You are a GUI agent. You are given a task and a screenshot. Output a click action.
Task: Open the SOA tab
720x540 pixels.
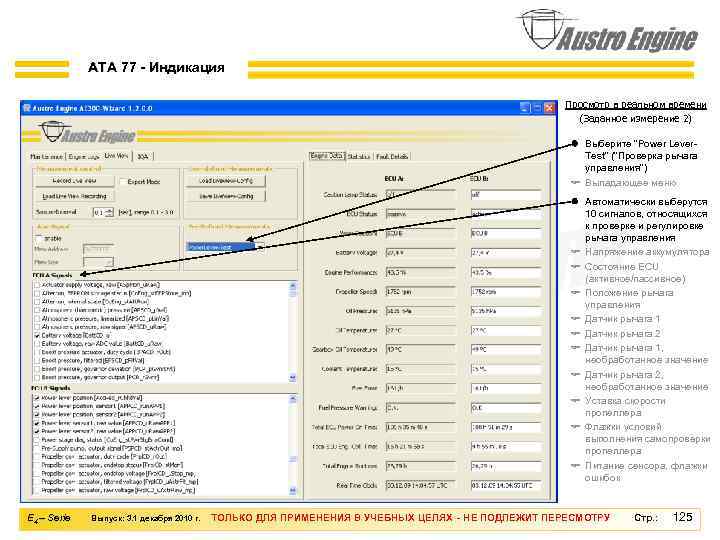(143, 157)
